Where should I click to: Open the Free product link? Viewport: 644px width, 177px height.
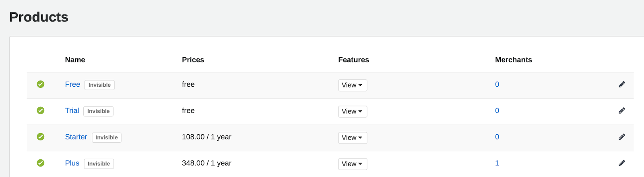point(72,84)
